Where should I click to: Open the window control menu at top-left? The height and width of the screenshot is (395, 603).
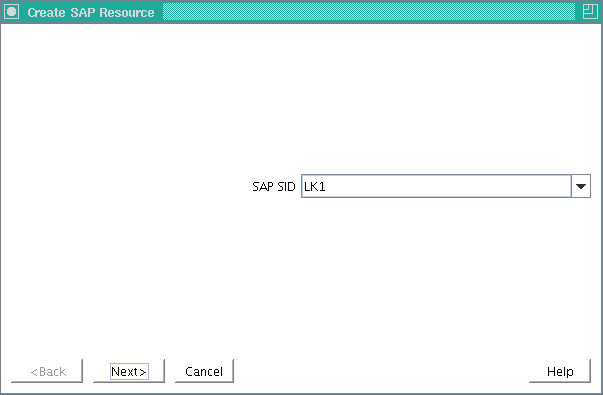click(12, 12)
